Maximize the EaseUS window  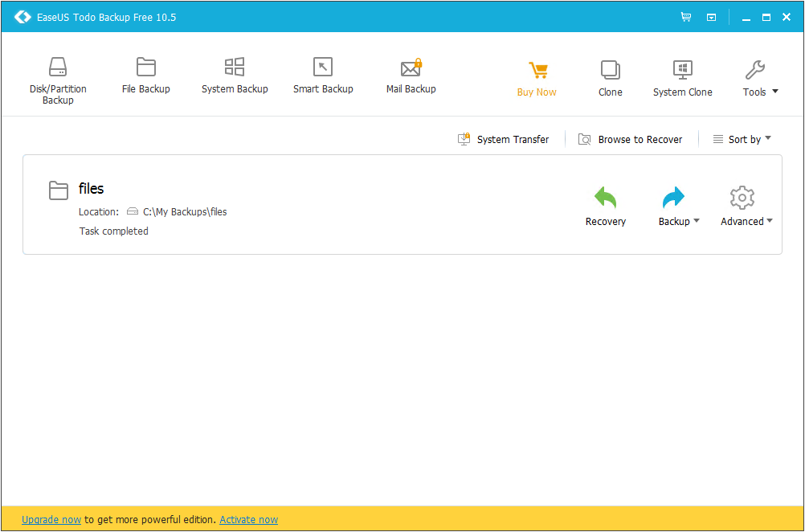click(x=766, y=17)
